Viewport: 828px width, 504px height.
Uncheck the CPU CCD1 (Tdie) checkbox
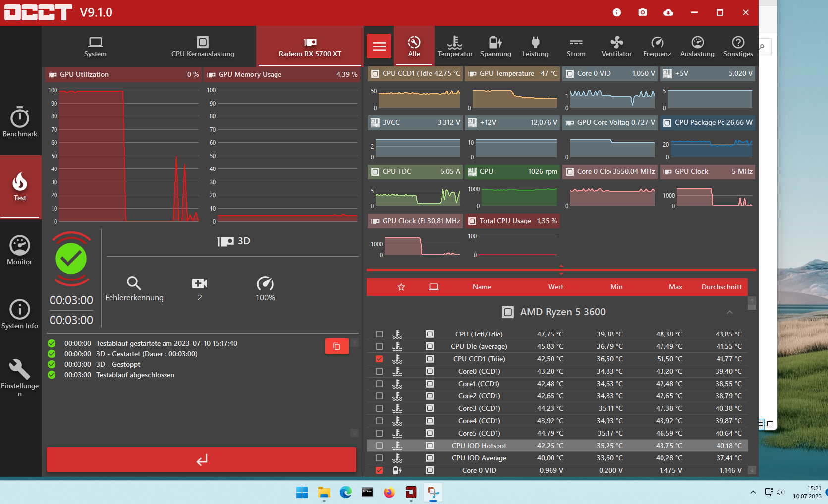pos(379,359)
